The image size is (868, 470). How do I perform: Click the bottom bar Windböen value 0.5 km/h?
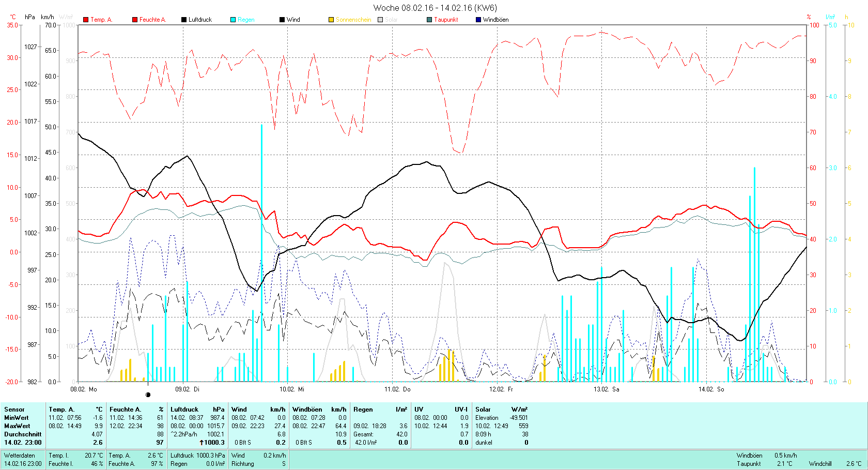click(x=786, y=456)
